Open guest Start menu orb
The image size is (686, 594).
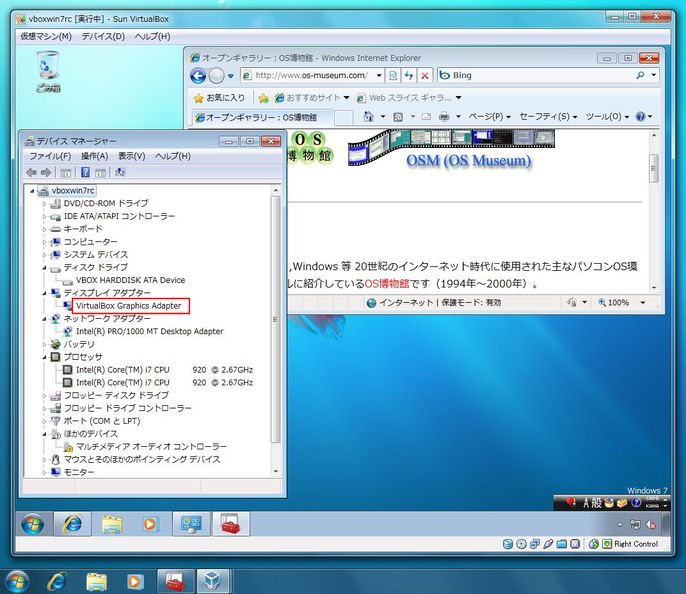tap(33, 524)
